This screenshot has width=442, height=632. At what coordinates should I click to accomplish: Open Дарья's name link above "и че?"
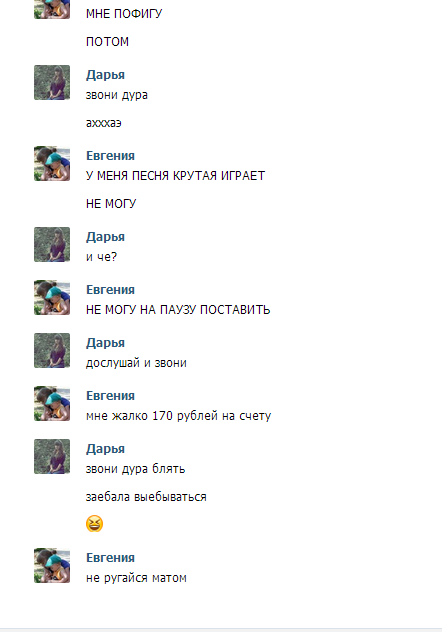click(x=105, y=237)
